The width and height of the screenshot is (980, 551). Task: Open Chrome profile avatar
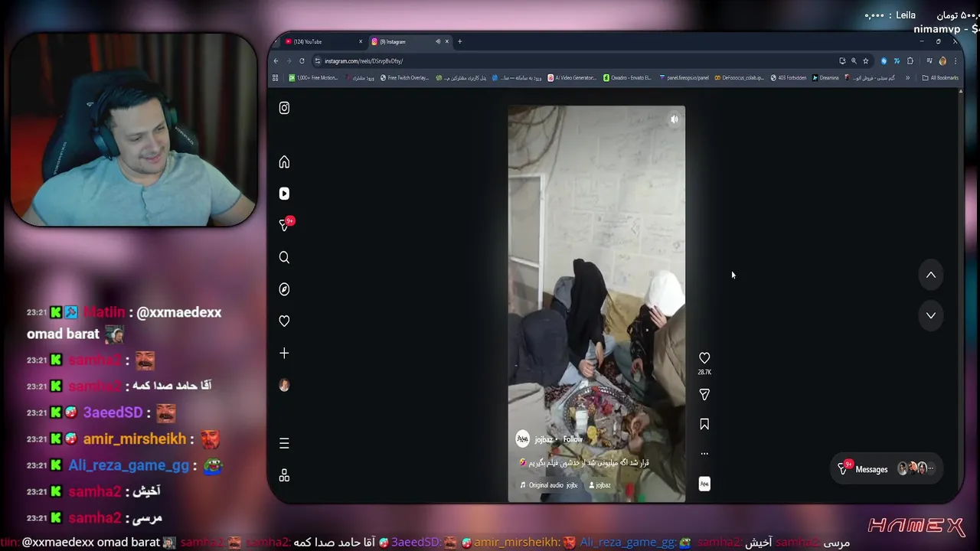tap(942, 60)
